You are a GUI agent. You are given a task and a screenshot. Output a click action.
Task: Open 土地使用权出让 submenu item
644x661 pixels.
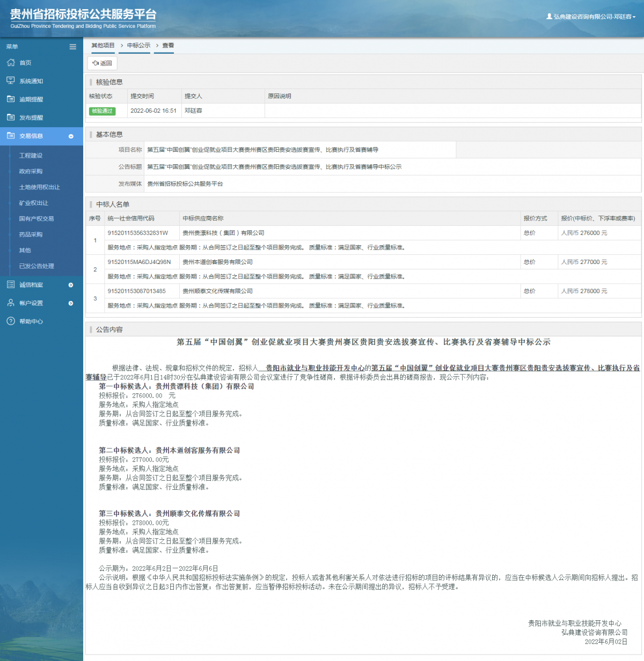tap(40, 187)
